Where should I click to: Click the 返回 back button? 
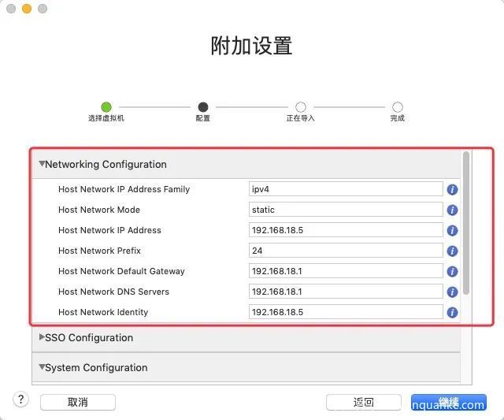[x=364, y=402]
